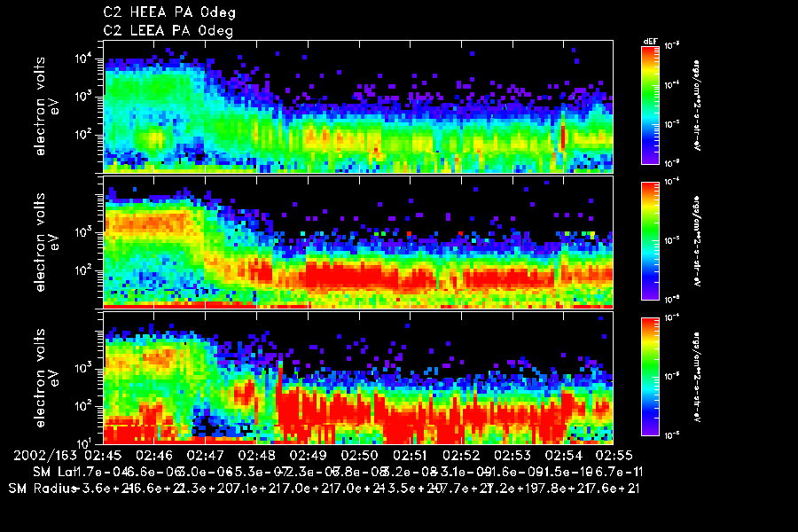Screen dimensions: 798x532
Task: Click the top color bar's units label
Action: click(x=697, y=106)
